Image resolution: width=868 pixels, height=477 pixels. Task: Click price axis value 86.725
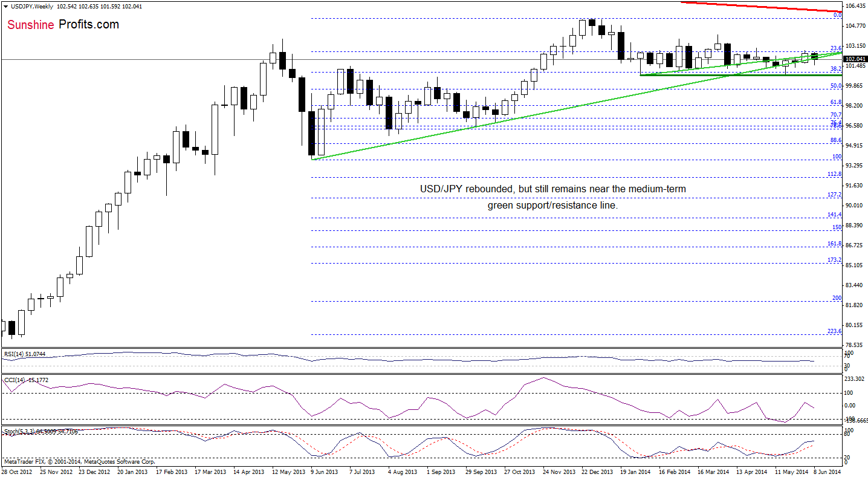pos(855,245)
